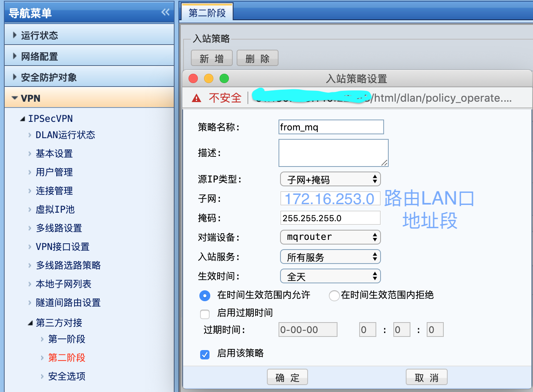The width and height of the screenshot is (533, 392).
Task: Collapse the navigation menu with double-chevron icon
Action: click(x=165, y=12)
